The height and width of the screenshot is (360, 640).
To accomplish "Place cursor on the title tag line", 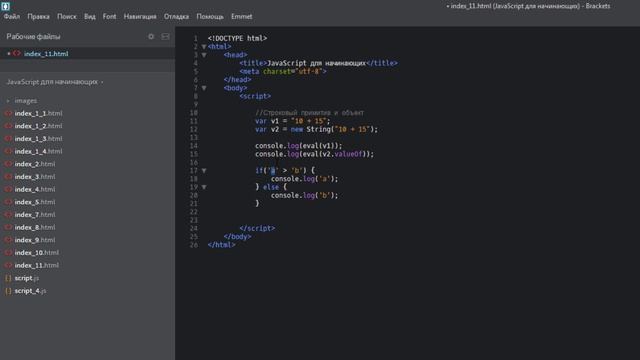I will pyautogui.click(x=318, y=63).
